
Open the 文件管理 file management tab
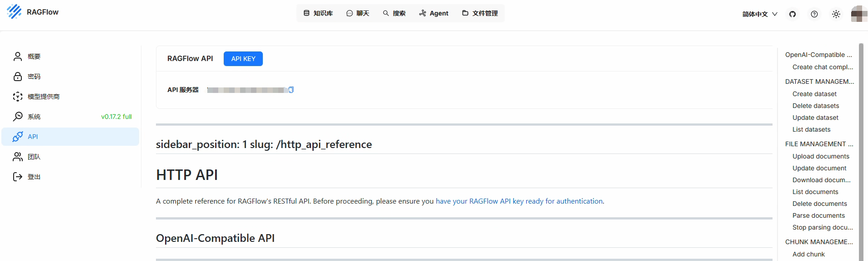coord(480,13)
